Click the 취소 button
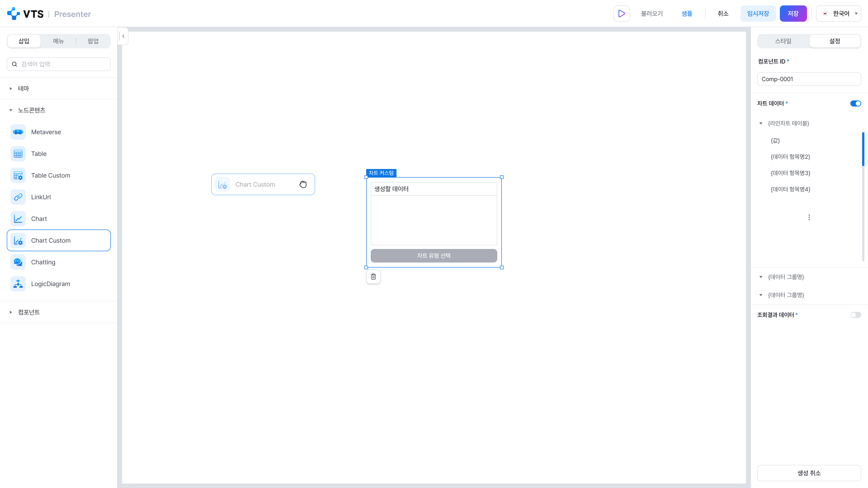868x488 pixels. [723, 14]
